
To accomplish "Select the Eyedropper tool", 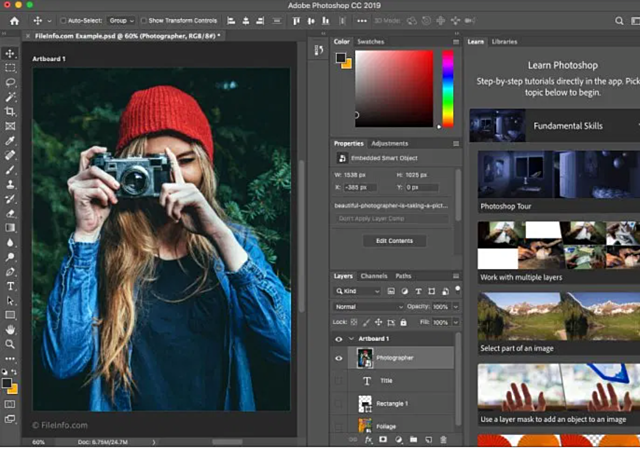I will (10, 141).
